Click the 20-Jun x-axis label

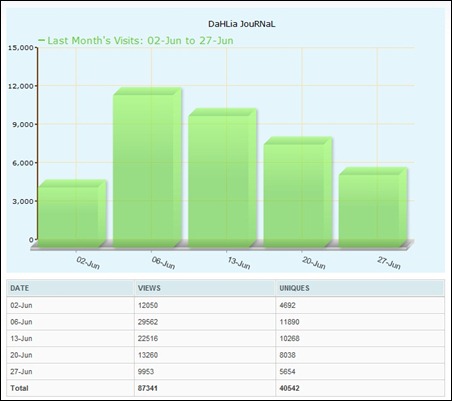point(314,263)
